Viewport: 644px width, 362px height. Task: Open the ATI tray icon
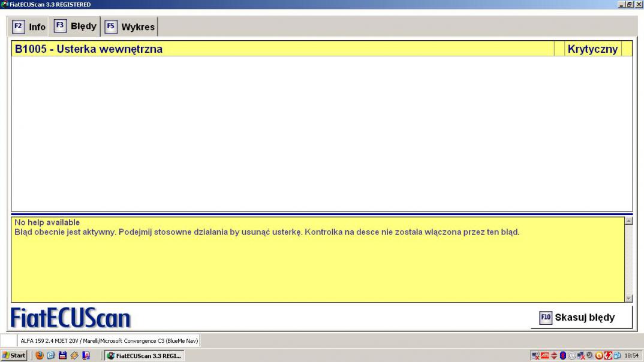point(545,356)
